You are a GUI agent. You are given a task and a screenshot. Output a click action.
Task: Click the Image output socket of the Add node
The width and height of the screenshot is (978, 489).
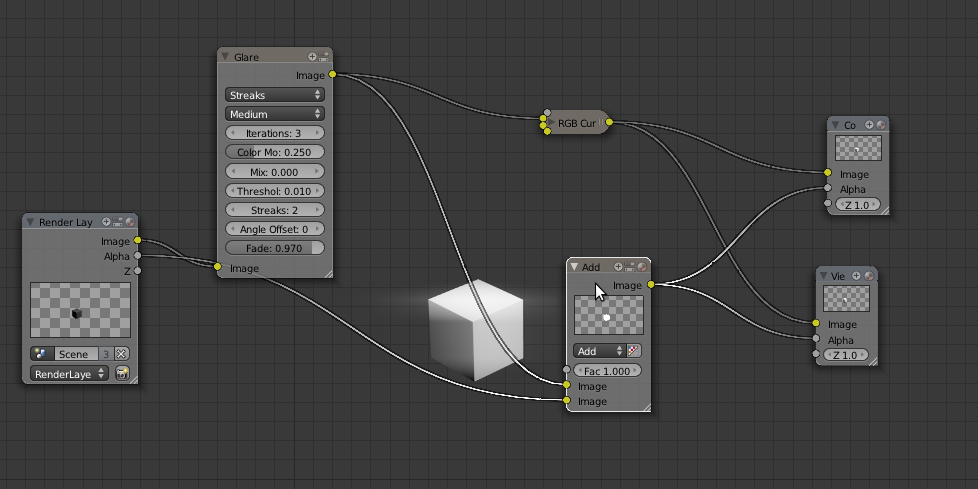(x=651, y=284)
